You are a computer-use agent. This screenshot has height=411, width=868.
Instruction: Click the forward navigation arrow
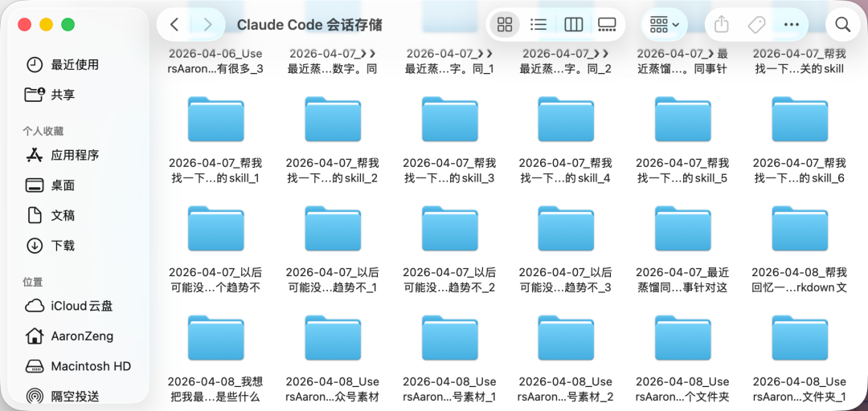(x=207, y=25)
